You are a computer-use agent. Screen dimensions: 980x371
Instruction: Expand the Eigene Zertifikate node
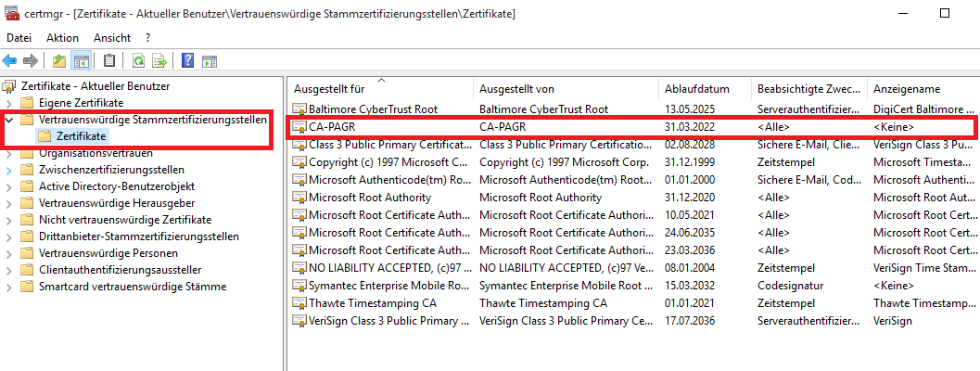8,103
